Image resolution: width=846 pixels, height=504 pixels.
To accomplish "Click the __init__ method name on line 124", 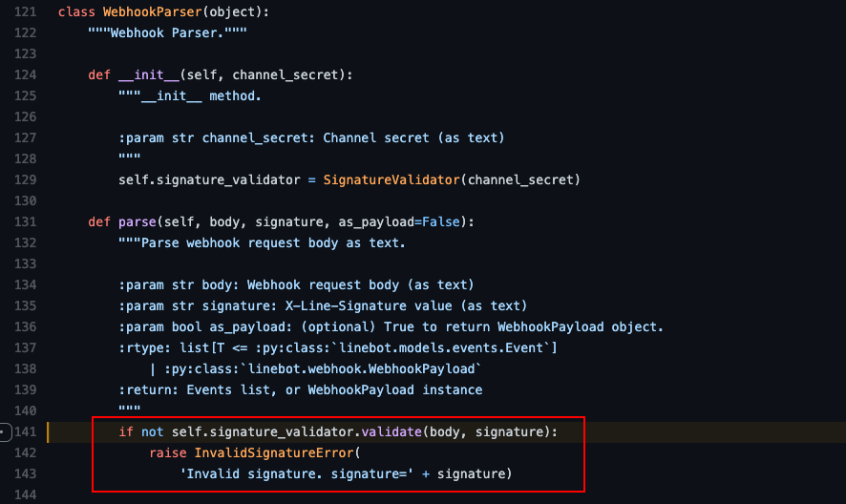I will 148,75.
